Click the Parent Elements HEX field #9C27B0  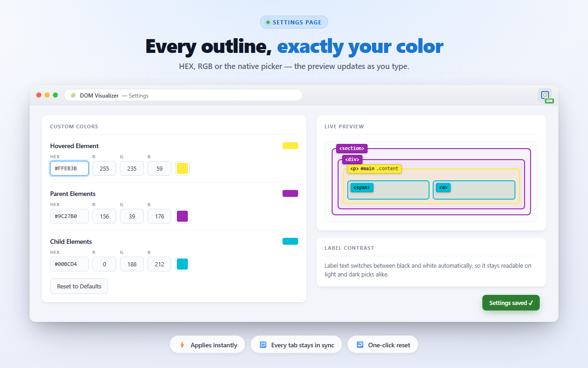[69, 216]
